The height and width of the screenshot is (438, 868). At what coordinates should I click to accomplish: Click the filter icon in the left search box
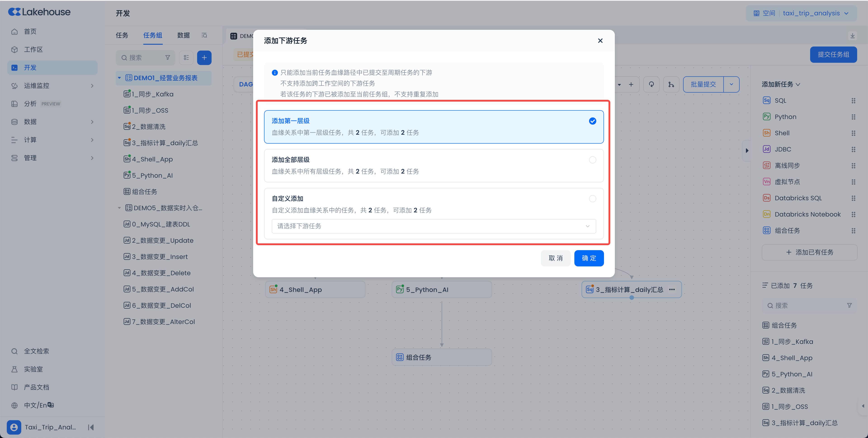167,58
